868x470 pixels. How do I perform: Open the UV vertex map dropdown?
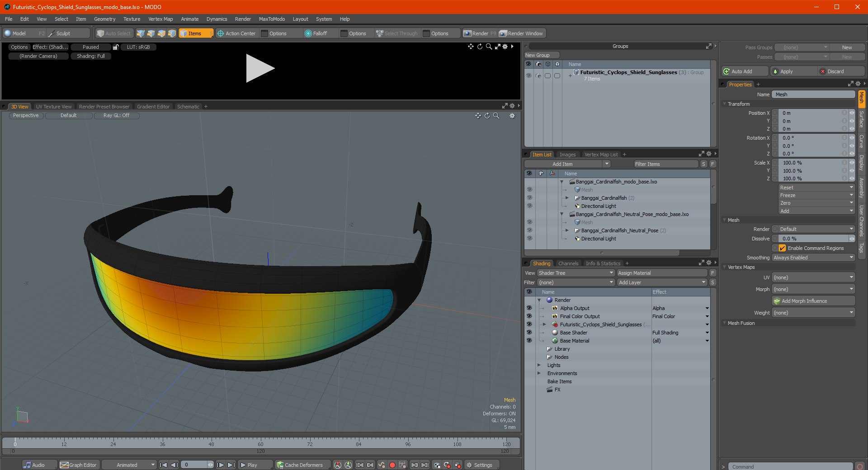pyautogui.click(x=813, y=277)
